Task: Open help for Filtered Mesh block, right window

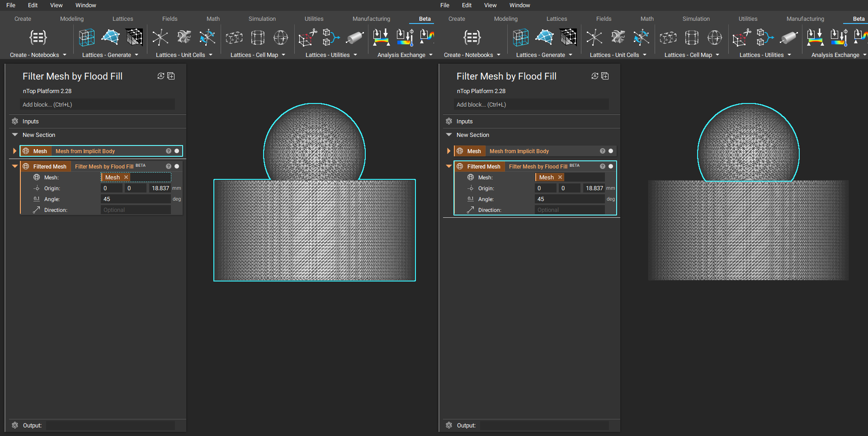Action: 603,166
